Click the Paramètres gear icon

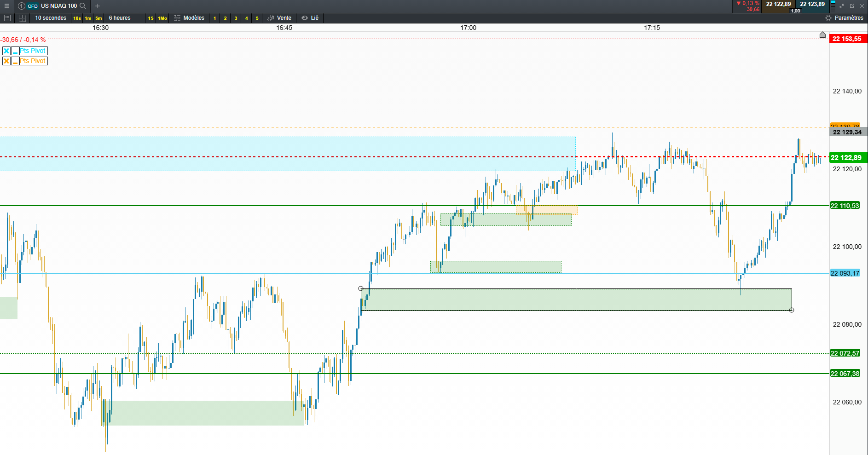[x=828, y=18]
